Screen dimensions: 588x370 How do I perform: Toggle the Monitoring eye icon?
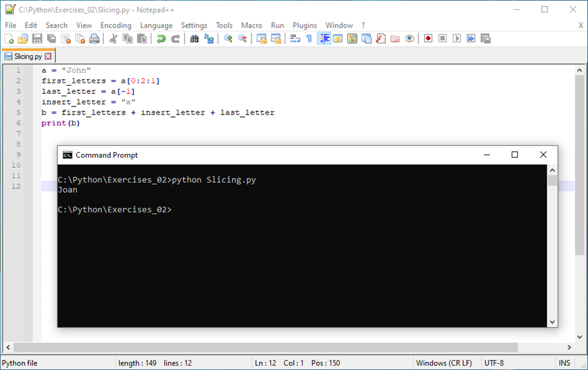pos(409,39)
